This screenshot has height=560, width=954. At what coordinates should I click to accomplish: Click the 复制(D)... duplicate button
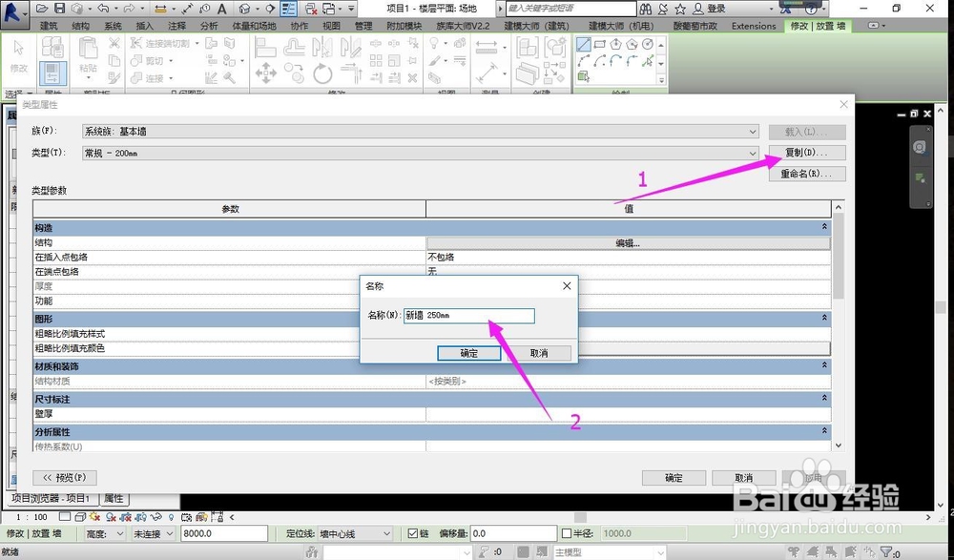[807, 153]
